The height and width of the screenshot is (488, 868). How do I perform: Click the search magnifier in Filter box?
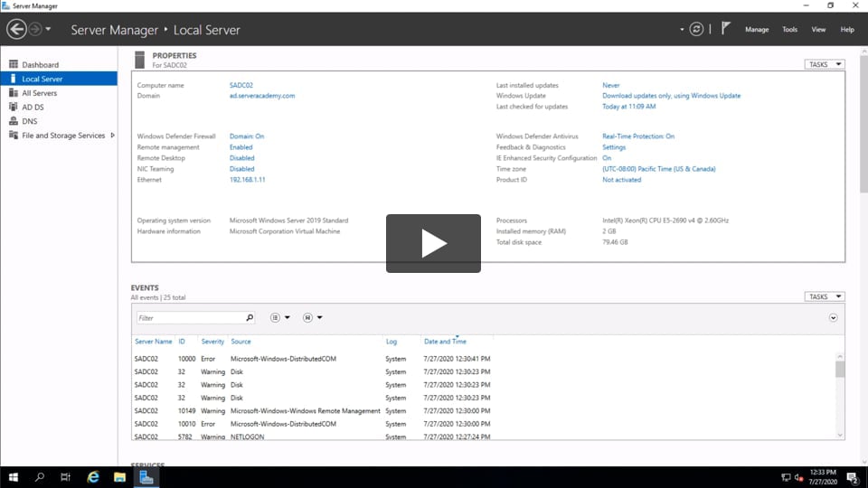coord(250,318)
